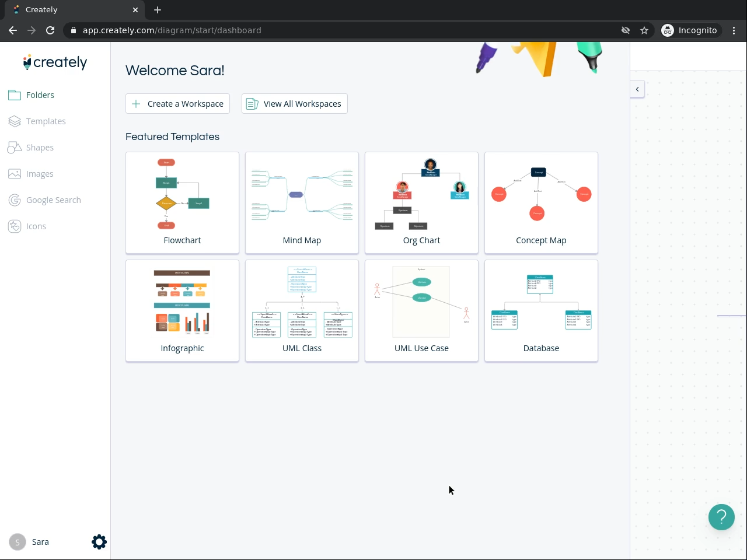Collapse the panel with the left chevron
747x560 pixels.
tap(637, 89)
